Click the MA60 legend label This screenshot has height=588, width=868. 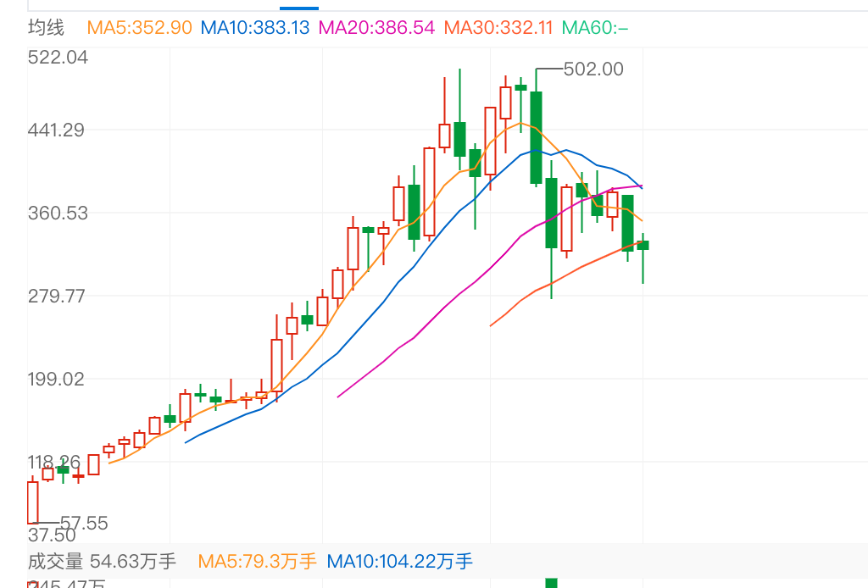(x=595, y=27)
